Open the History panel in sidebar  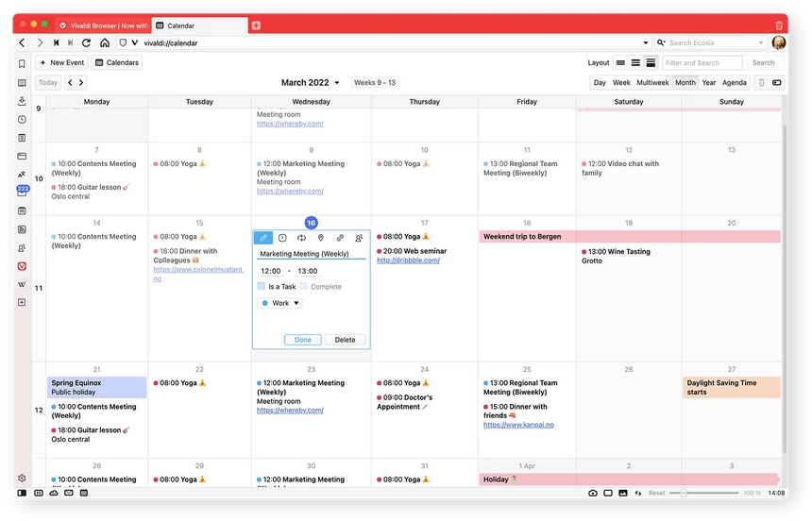pyautogui.click(x=22, y=120)
